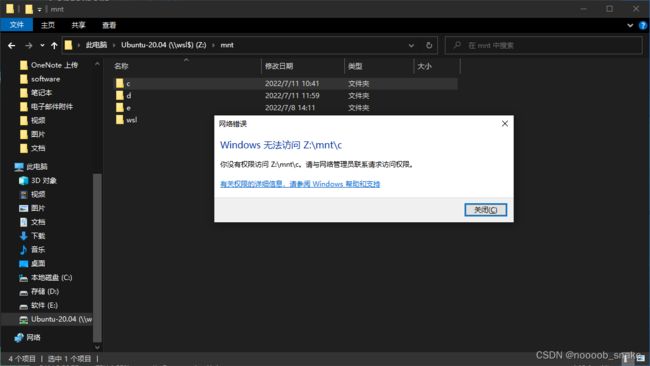This screenshot has width=650, height=366.
Task: Go forward with the right arrow
Action: click(x=29, y=45)
